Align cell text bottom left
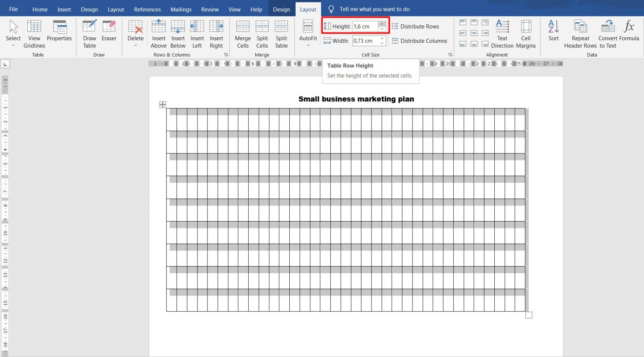 point(463,44)
